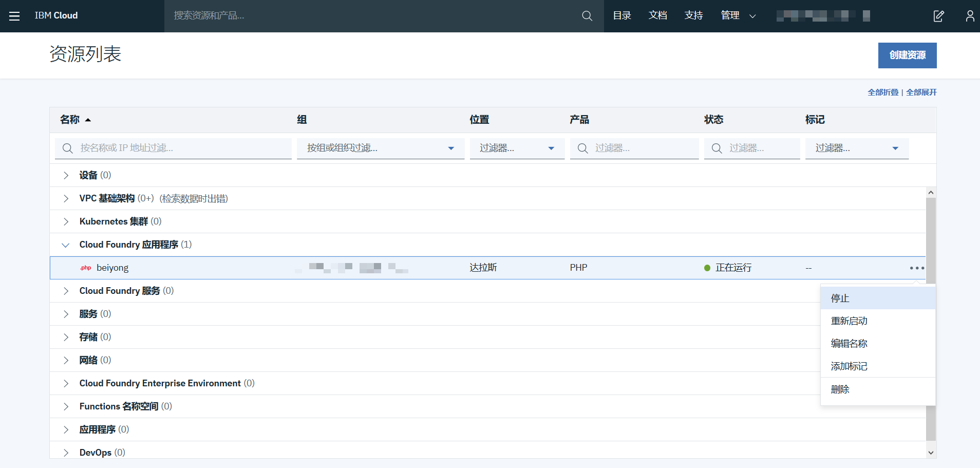This screenshot has width=980, height=468.
Task: Click the scrollbar up arrow
Action: coord(931,193)
